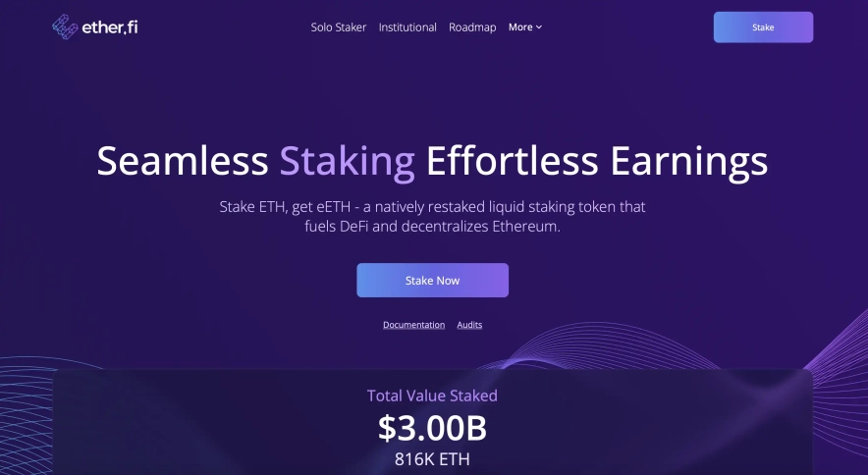Viewport: 868px width, 475px height.
Task: Open the Documentation link
Action: (413, 325)
